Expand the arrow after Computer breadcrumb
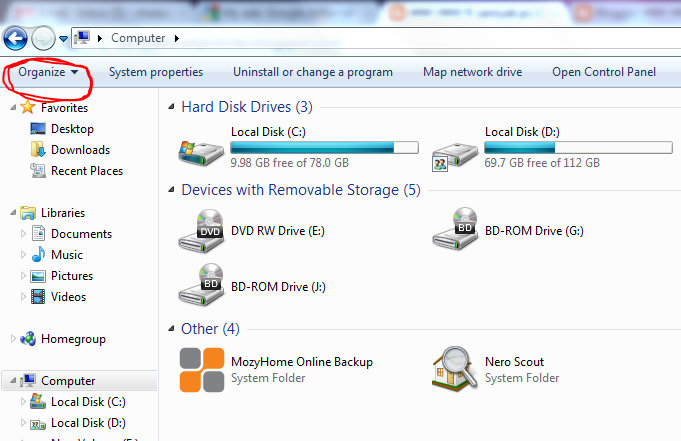Image resolution: width=681 pixels, height=441 pixels. tap(176, 38)
